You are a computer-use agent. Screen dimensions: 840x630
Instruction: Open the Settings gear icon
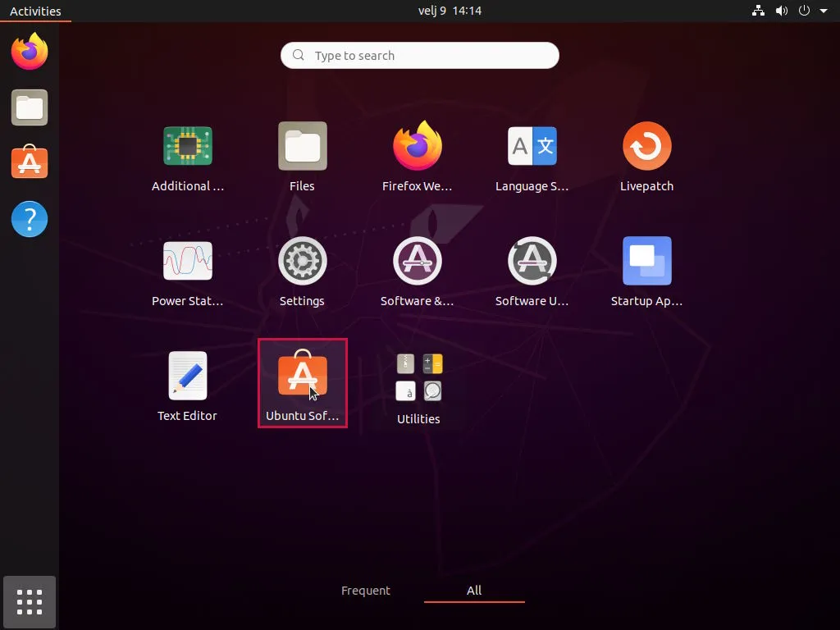coord(302,261)
